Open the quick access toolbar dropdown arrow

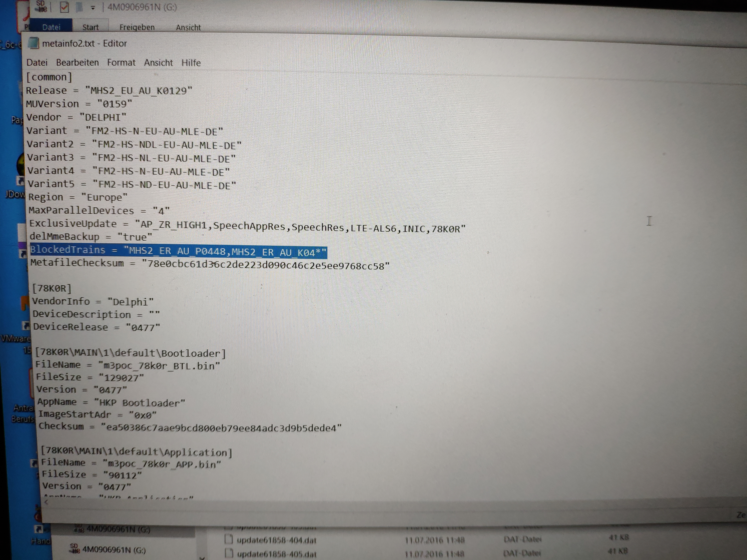tap(93, 8)
